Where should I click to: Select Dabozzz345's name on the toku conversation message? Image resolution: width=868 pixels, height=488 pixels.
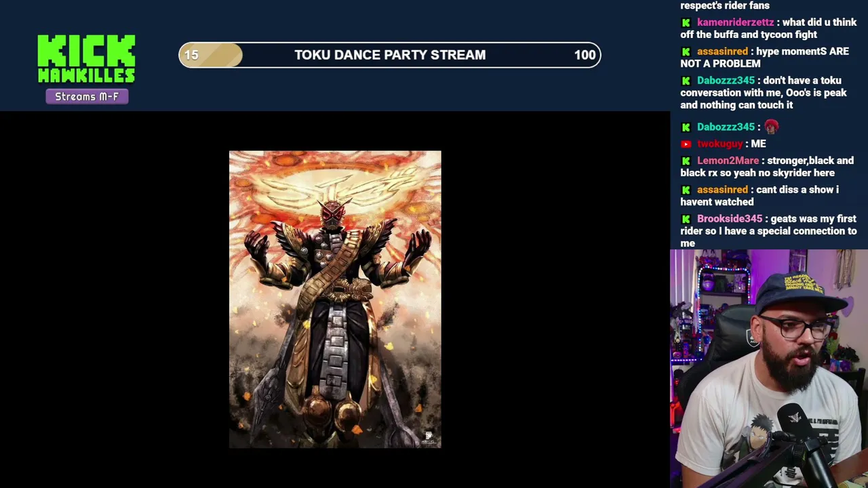[726, 81]
